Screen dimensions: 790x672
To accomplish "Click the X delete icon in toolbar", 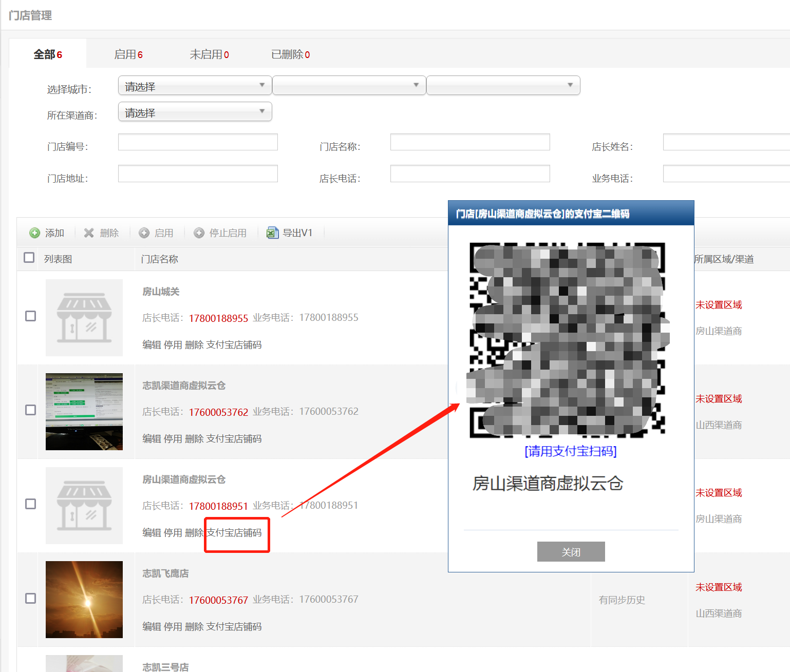I will (89, 233).
